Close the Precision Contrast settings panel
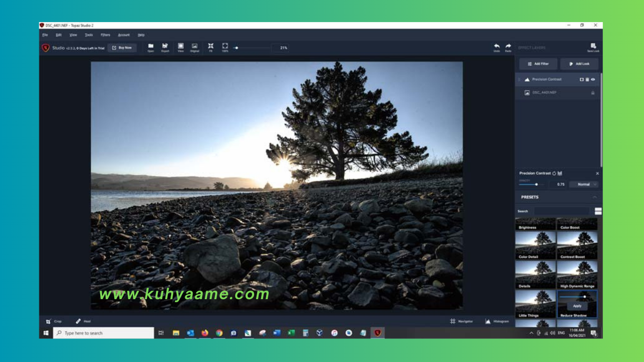The height and width of the screenshot is (362, 644). [x=597, y=173]
